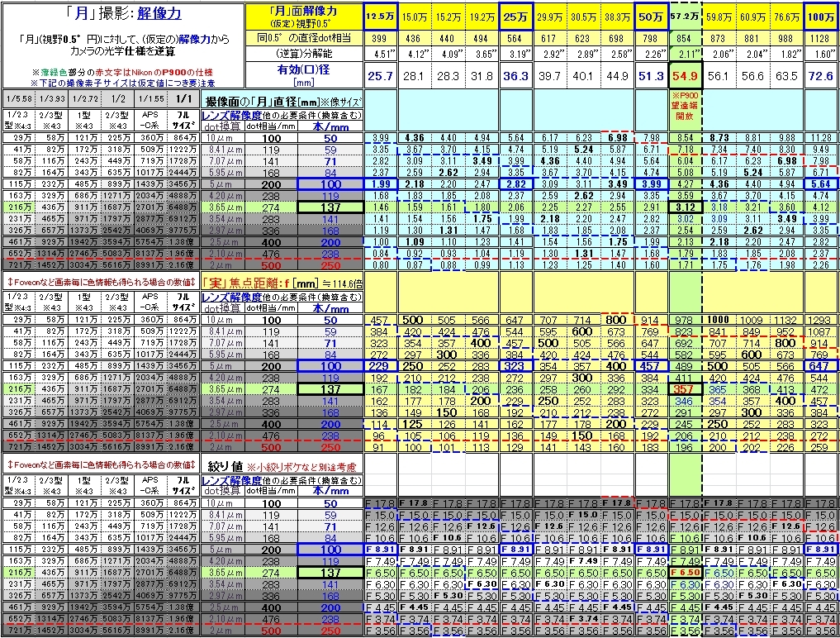The height and width of the screenshot is (638, 840).
Task: Click the 「月」(視野0.5° 円)に対して description text
Action: 123,45
